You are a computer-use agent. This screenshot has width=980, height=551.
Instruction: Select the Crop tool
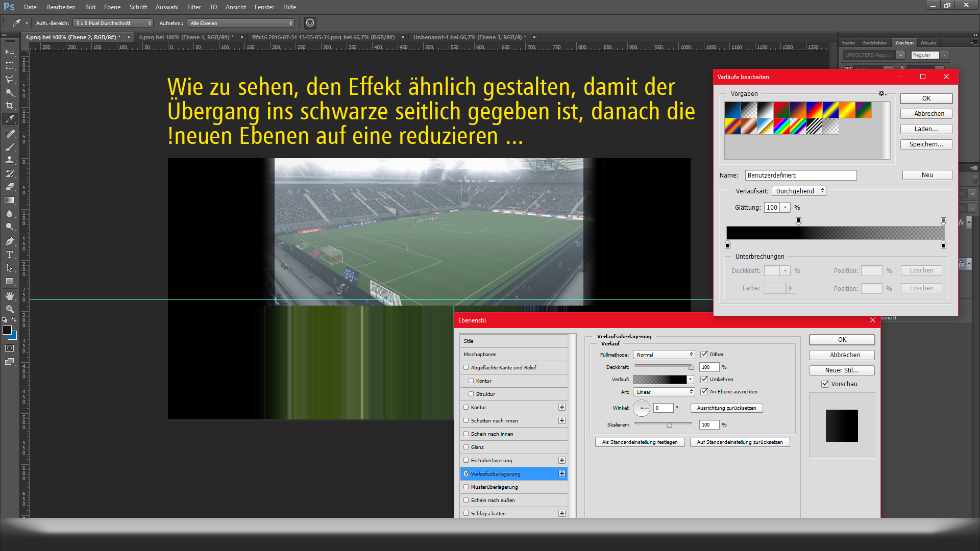click(x=10, y=106)
